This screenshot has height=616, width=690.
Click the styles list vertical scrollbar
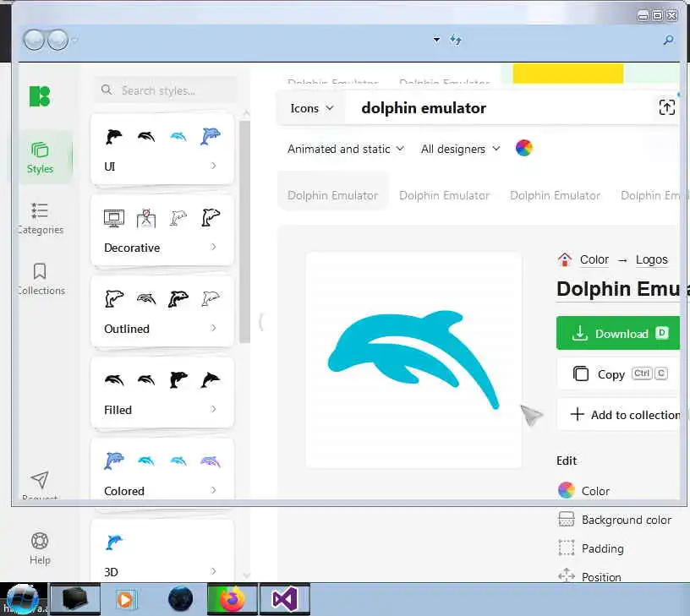click(244, 232)
